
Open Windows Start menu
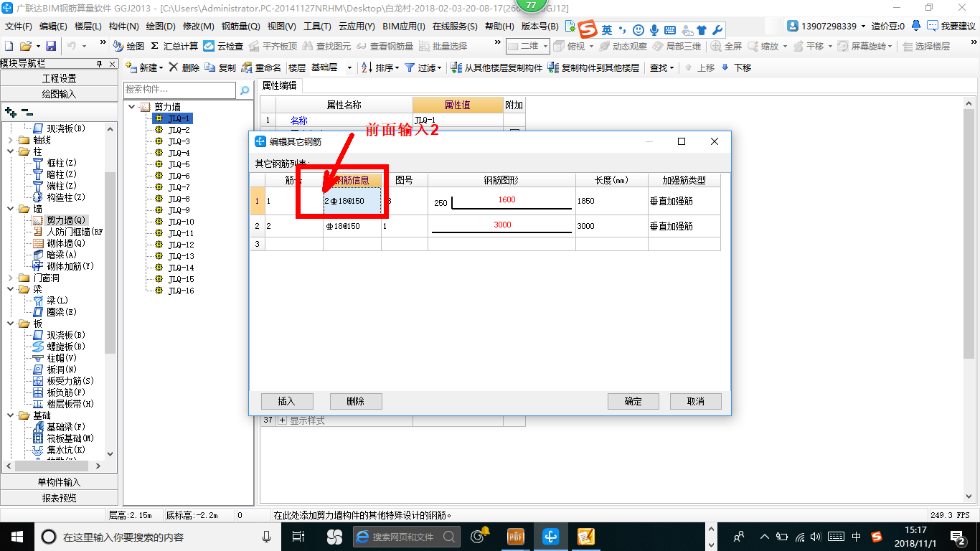pos(16,537)
